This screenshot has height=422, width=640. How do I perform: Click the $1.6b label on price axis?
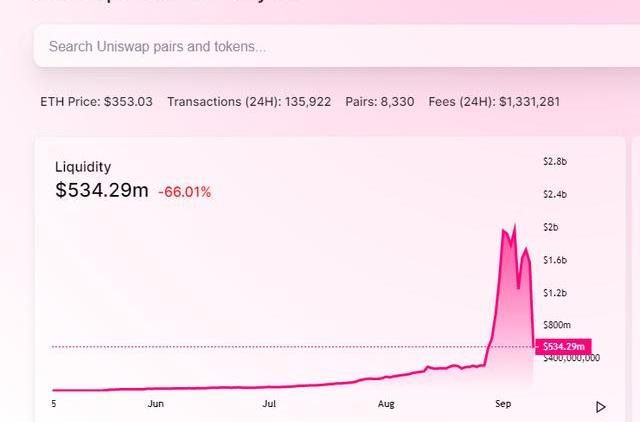[555, 260]
